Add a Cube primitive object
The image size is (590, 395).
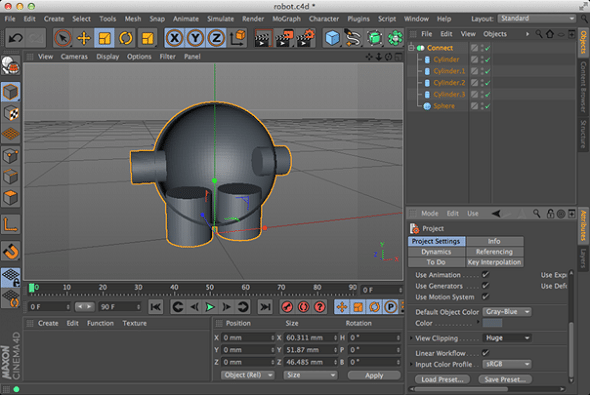point(332,38)
